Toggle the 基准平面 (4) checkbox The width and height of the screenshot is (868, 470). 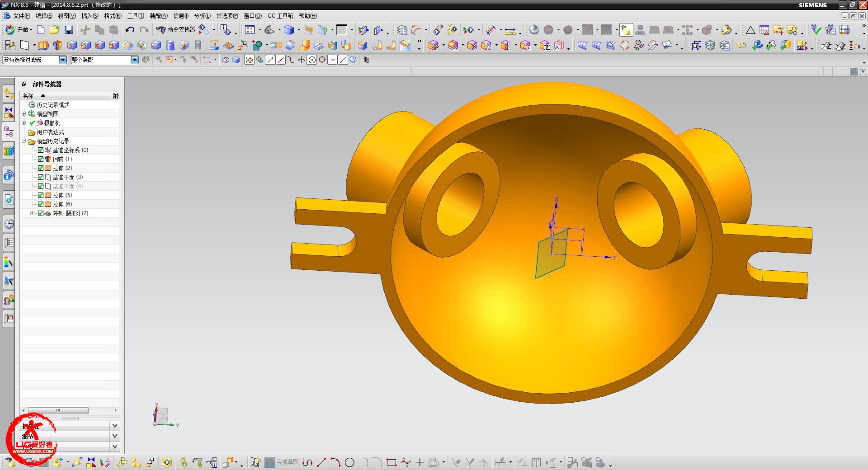41,186
